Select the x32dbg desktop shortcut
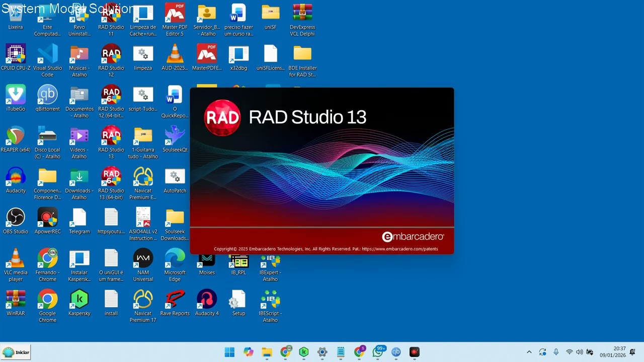 click(x=238, y=58)
